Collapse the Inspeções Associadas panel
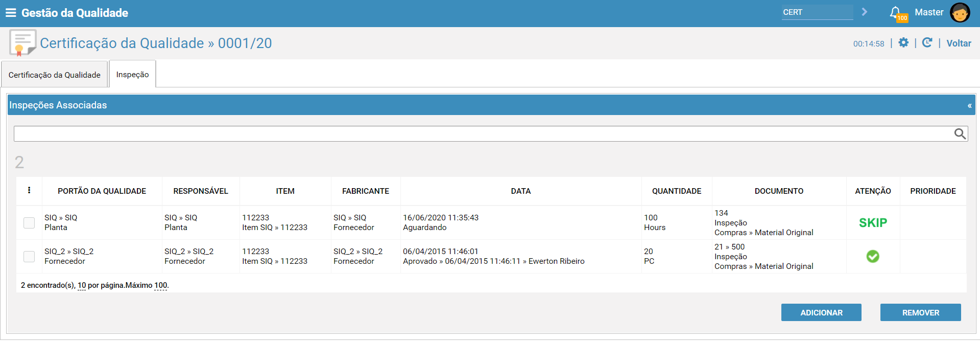This screenshot has height=341, width=980. (x=969, y=105)
